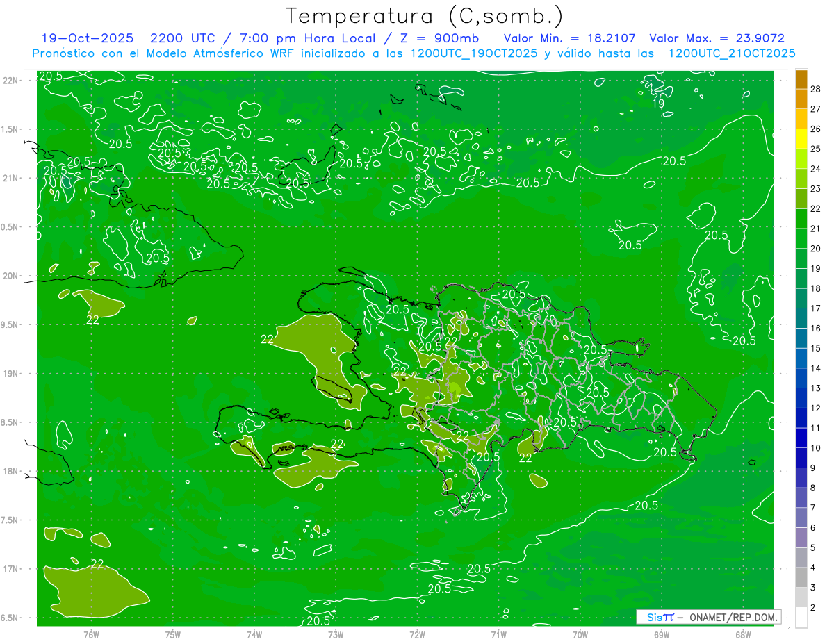834x644 pixels.
Task: Click the dark orange swatch above 28 on colorbar
Action: (x=801, y=79)
